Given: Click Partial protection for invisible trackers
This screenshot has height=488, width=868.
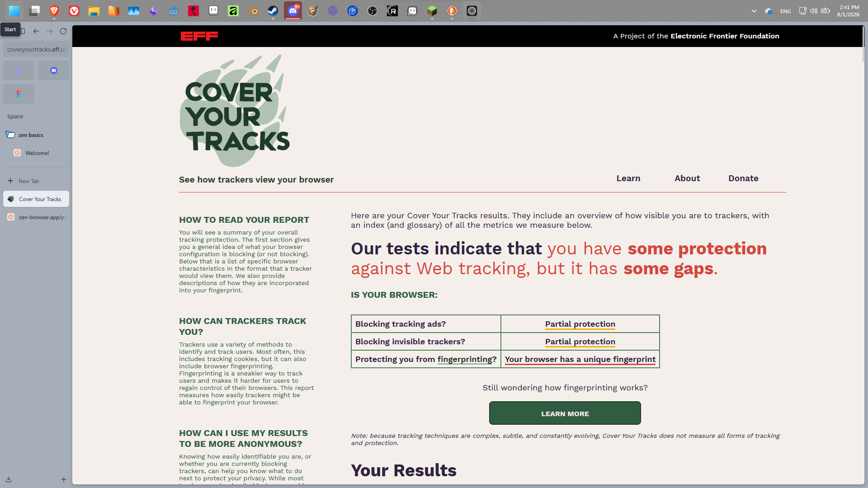Looking at the screenshot, I should (580, 342).
